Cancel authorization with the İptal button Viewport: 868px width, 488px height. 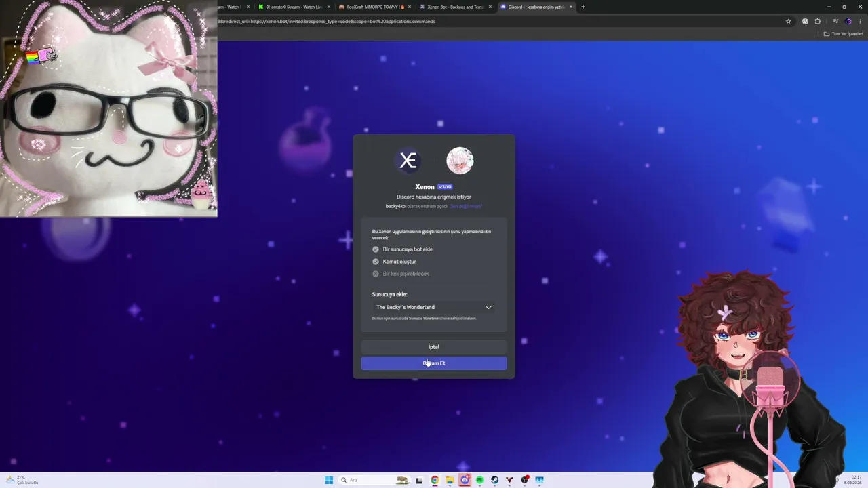pyautogui.click(x=434, y=347)
